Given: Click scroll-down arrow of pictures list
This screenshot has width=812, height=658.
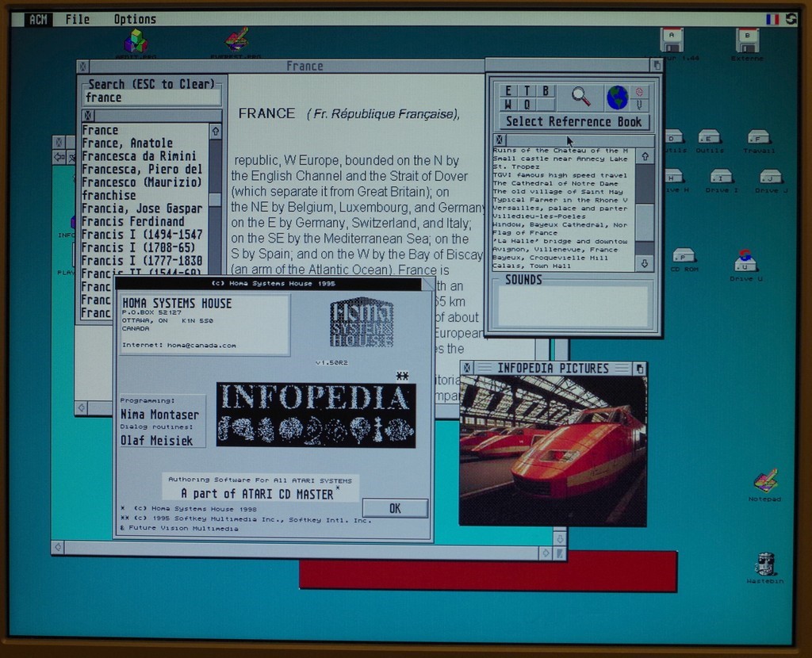Looking at the screenshot, I should [x=645, y=263].
